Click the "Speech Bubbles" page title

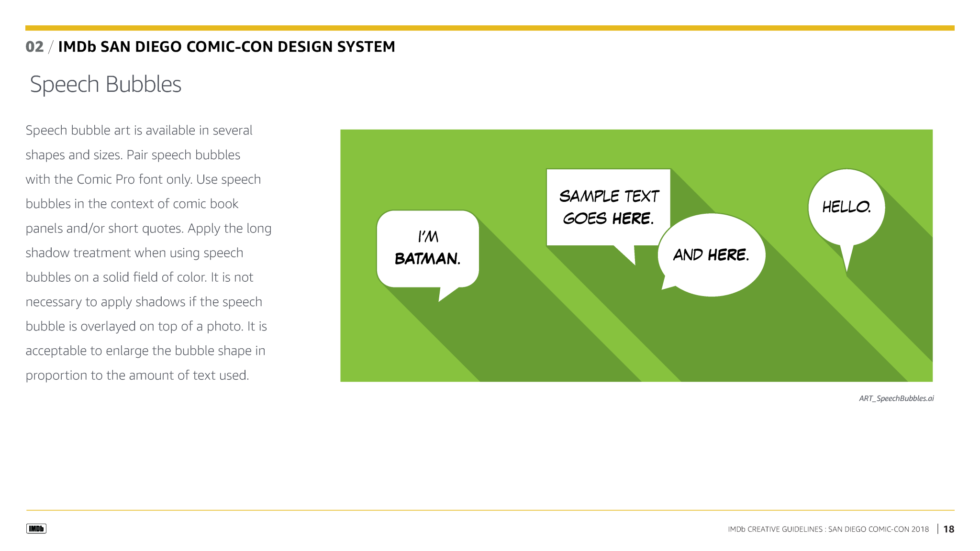pos(106,85)
